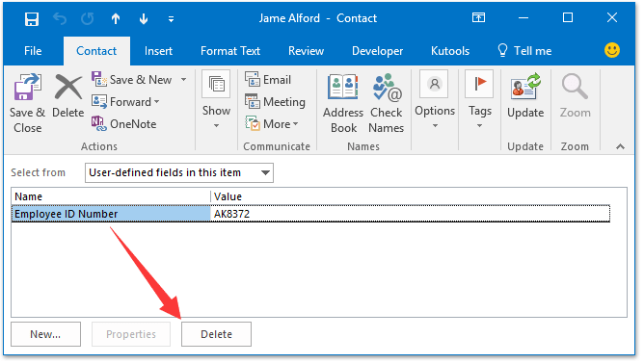Click the Properties button

(131, 334)
